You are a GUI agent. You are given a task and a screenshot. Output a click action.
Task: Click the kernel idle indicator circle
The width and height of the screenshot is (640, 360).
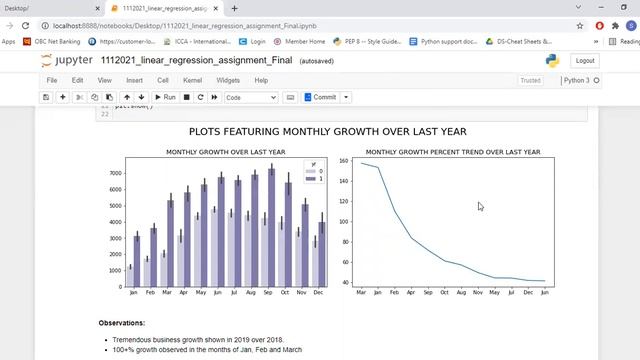(596, 80)
